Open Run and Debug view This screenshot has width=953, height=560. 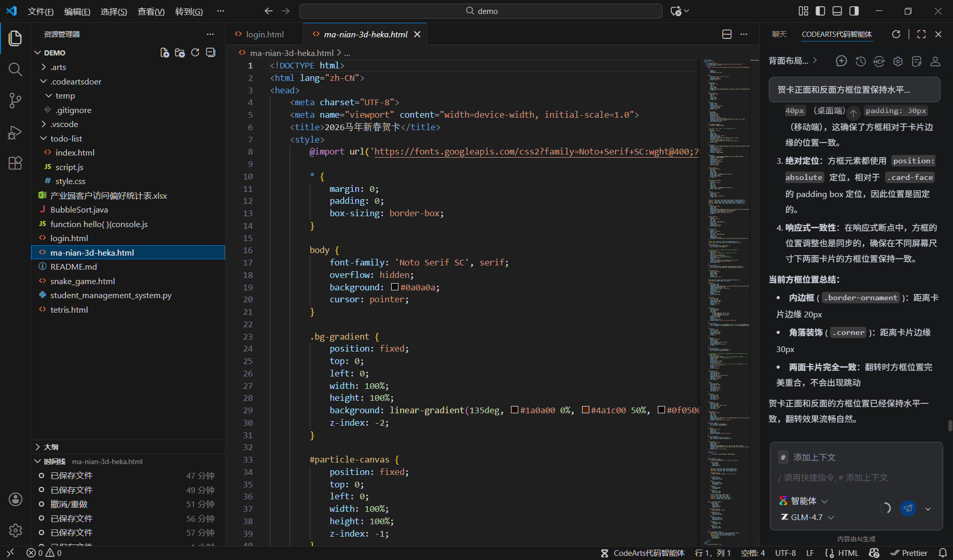tap(15, 133)
